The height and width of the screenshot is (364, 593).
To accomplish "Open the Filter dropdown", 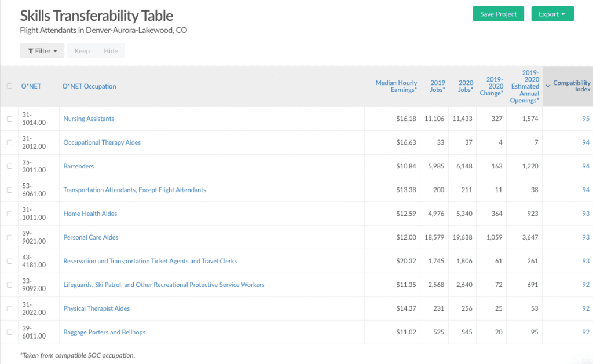I will coord(42,51).
